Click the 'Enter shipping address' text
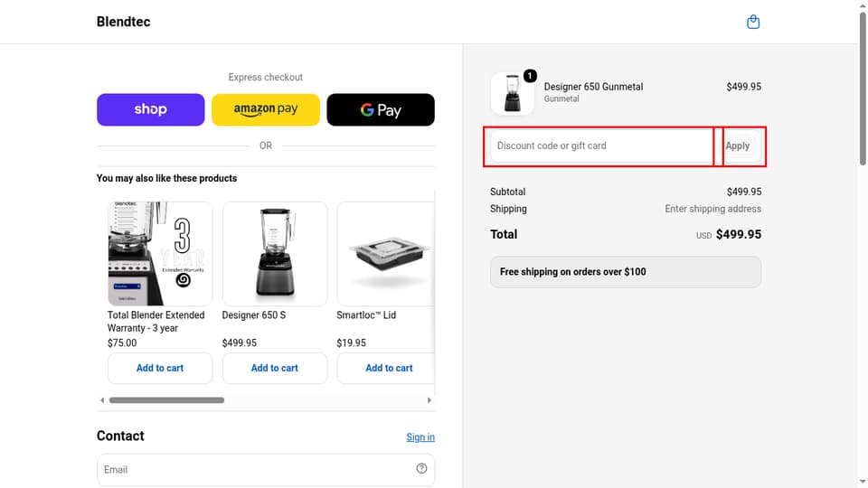868x488 pixels. (713, 209)
